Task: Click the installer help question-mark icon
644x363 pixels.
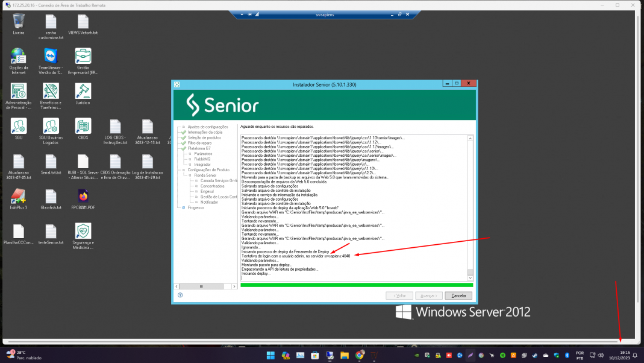Action: coord(180,295)
